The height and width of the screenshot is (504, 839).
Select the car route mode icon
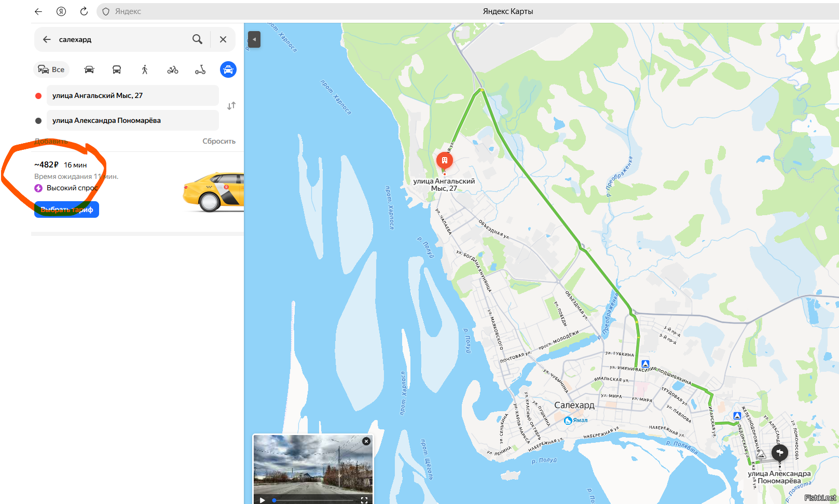point(89,69)
